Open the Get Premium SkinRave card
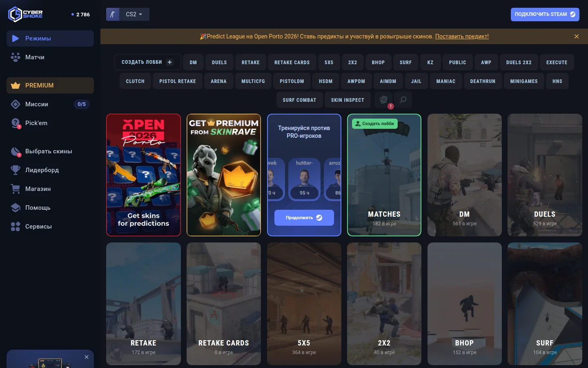This screenshot has width=588, height=368. click(x=224, y=175)
